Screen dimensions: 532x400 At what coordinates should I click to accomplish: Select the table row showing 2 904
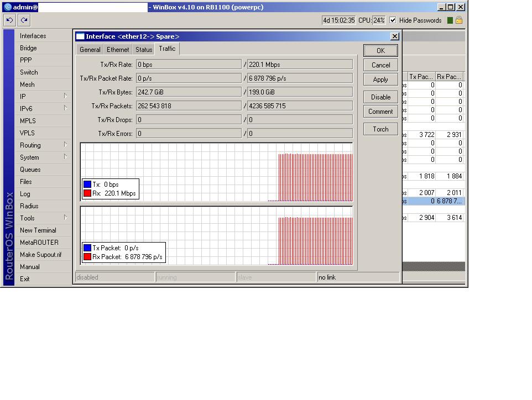pos(433,218)
